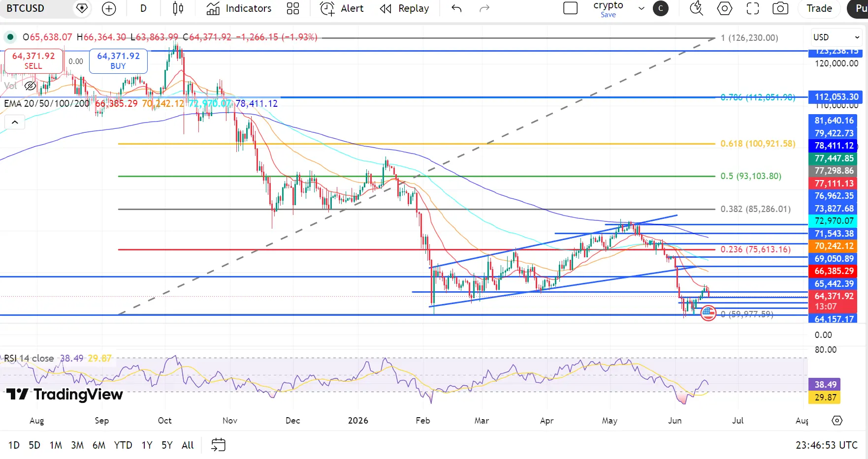Open the layout setup grid icon

click(x=293, y=8)
